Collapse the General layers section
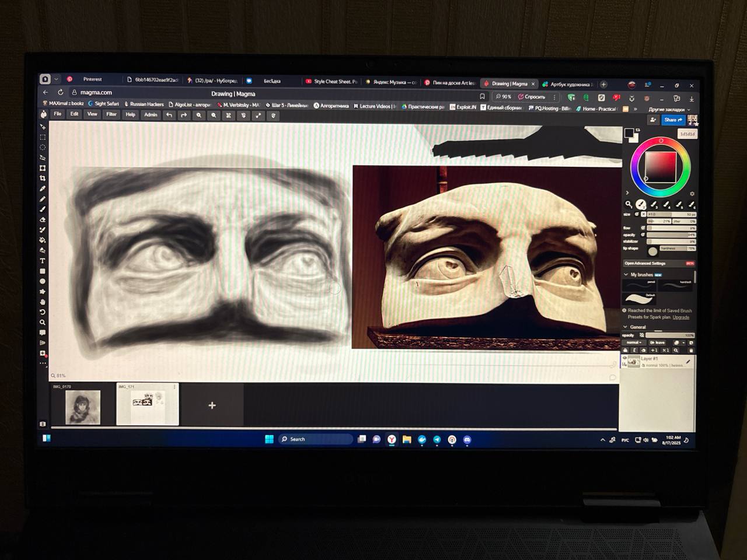Screen dimensions: 747x560 (x=626, y=327)
